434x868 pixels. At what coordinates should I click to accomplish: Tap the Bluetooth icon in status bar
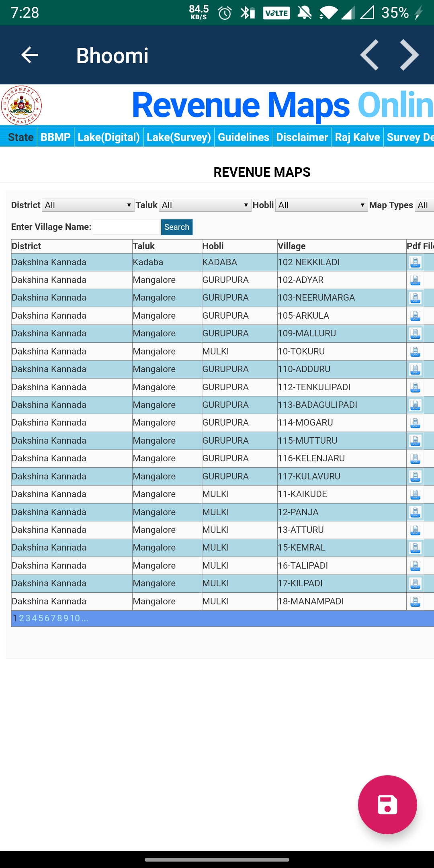248,13
